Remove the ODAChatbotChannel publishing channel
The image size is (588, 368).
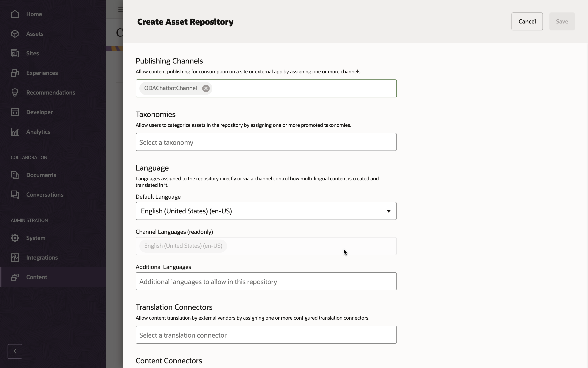tap(205, 88)
